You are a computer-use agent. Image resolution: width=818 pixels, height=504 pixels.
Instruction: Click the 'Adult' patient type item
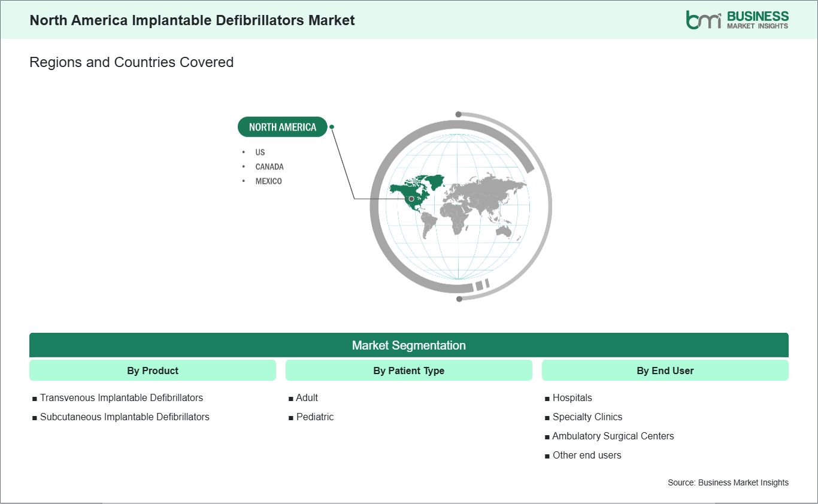(x=307, y=397)
